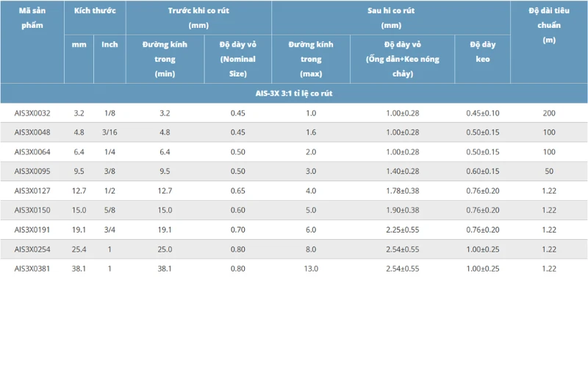588x368 pixels.
Task: Select '2.54±0.55' wall thickness in AIS3X0381 row
Action: pos(402,269)
